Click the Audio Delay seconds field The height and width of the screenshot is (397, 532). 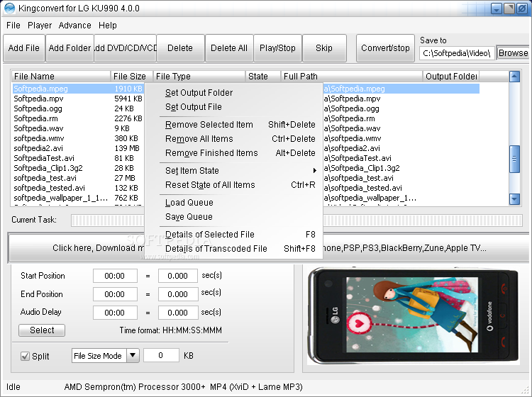click(178, 312)
